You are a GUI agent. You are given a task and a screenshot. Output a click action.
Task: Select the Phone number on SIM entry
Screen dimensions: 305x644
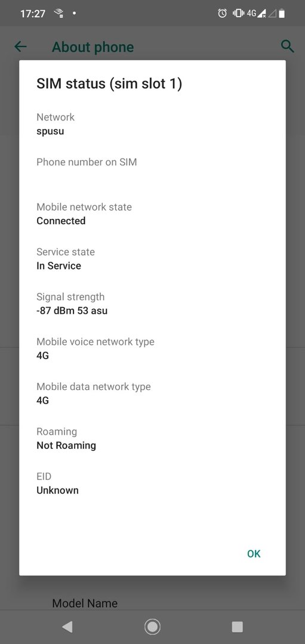[x=152, y=169]
